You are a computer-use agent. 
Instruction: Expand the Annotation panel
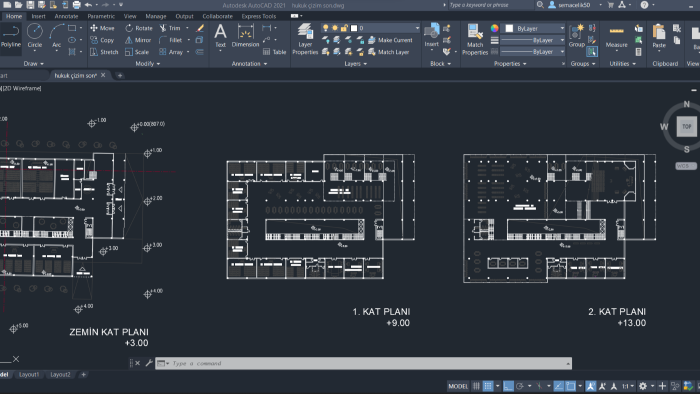click(249, 64)
